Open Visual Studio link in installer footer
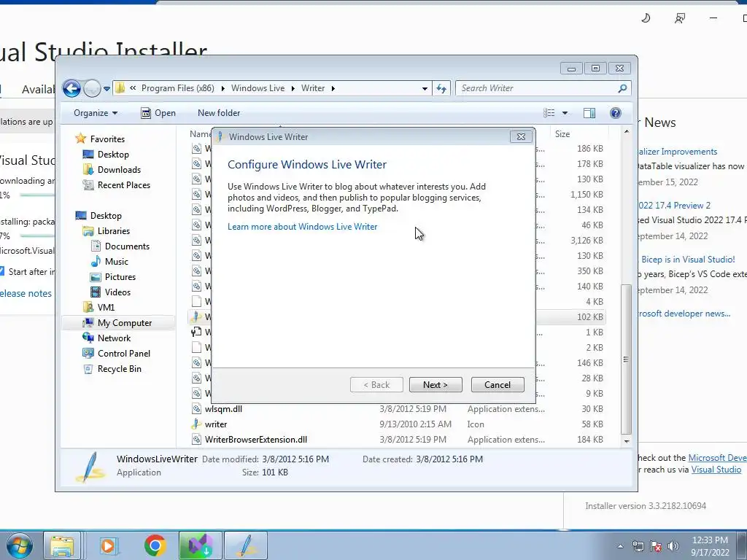This screenshot has width=747, height=560. (716, 470)
